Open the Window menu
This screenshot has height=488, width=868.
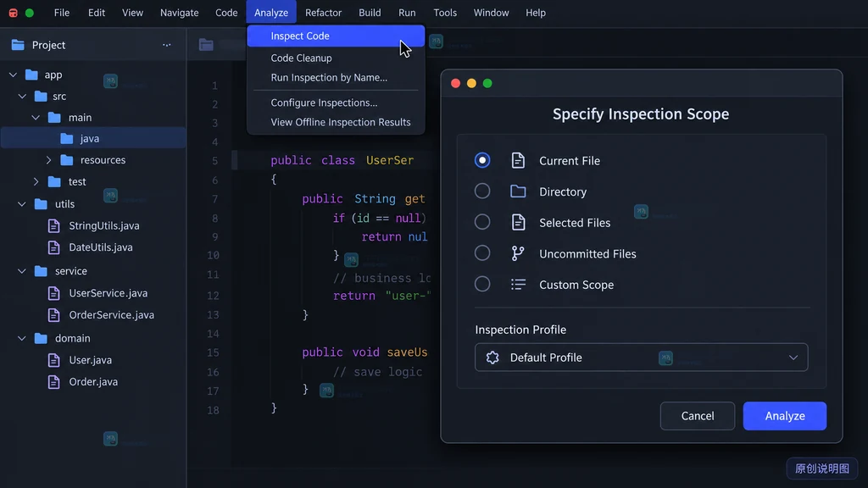491,13
